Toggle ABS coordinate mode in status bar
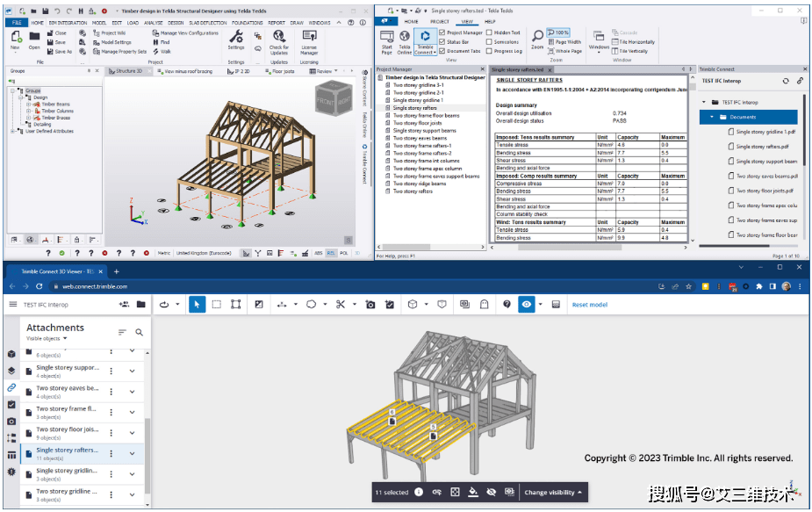812x512 pixels. click(x=318, y=254)
